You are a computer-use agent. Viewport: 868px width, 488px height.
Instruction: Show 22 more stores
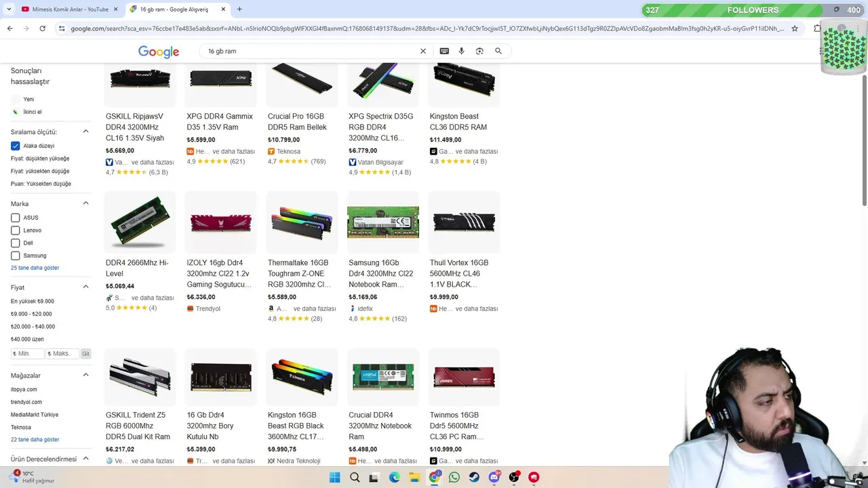(x=35, y=439)
